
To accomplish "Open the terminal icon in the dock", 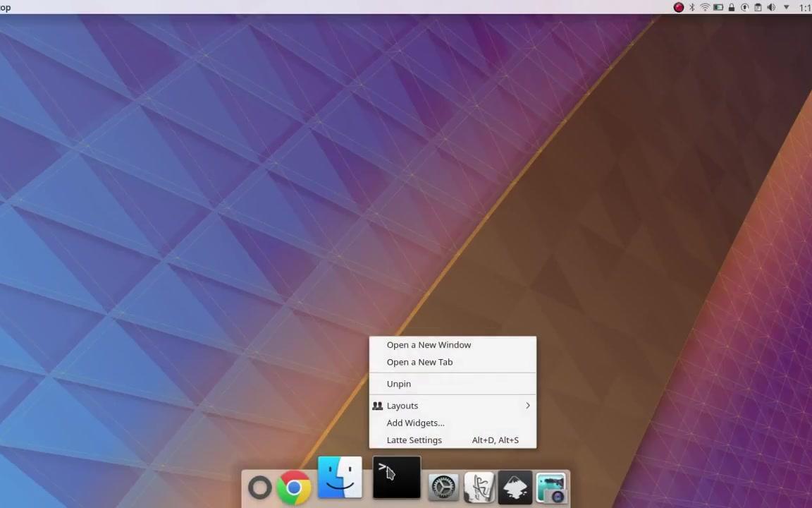I will click(397, 478).
